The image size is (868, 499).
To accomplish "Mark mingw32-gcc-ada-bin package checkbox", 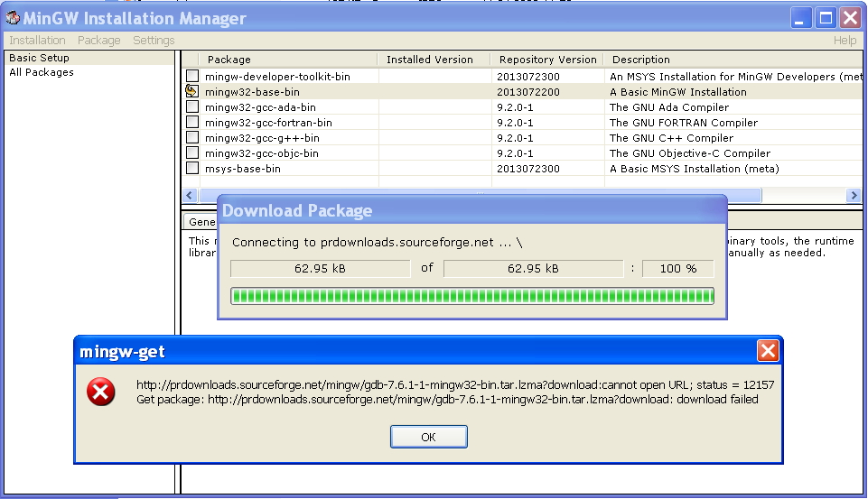I will tap(192, 107).
